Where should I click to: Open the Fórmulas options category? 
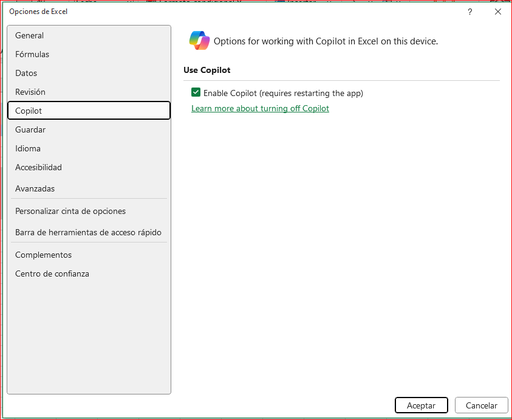pos(32,54)
